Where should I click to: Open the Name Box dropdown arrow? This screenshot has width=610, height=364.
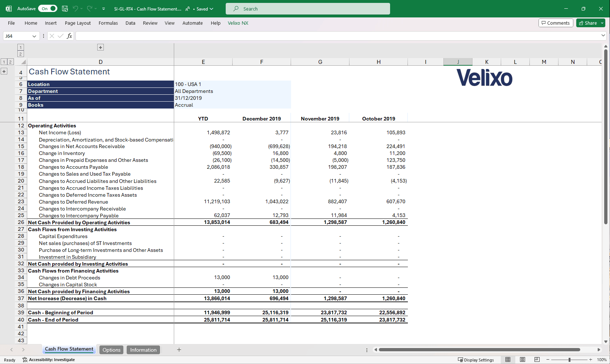34,36
